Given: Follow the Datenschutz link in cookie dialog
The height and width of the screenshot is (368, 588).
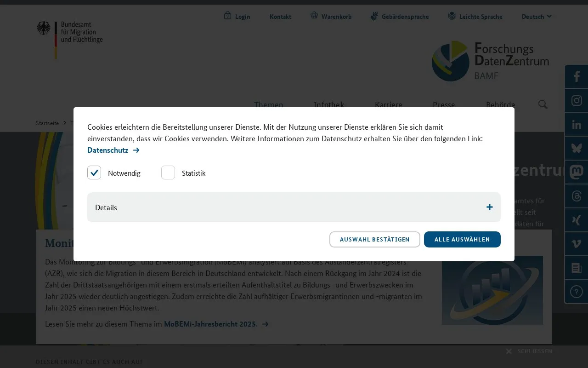Looking at the screenshot, I should [x=113, y=150].
